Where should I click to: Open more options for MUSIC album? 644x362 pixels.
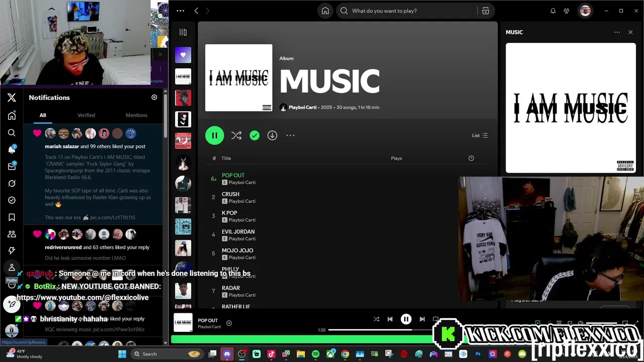click(x=290, y=135)
